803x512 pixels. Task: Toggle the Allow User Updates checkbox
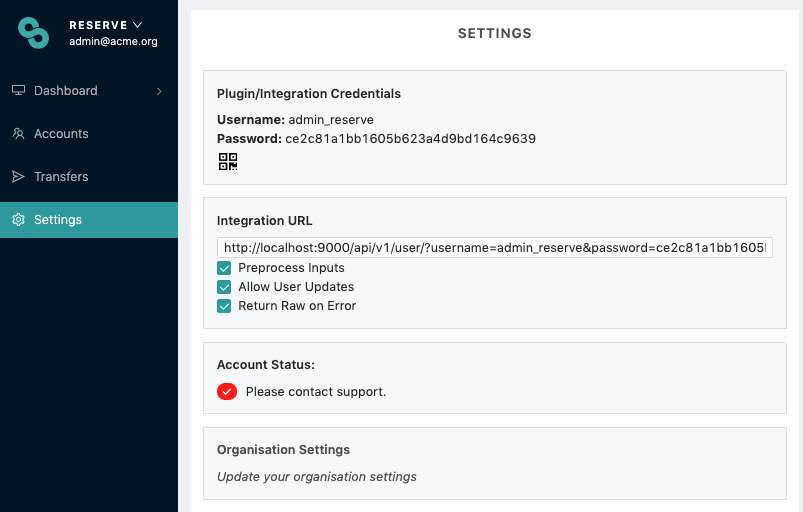click(225, 287)
